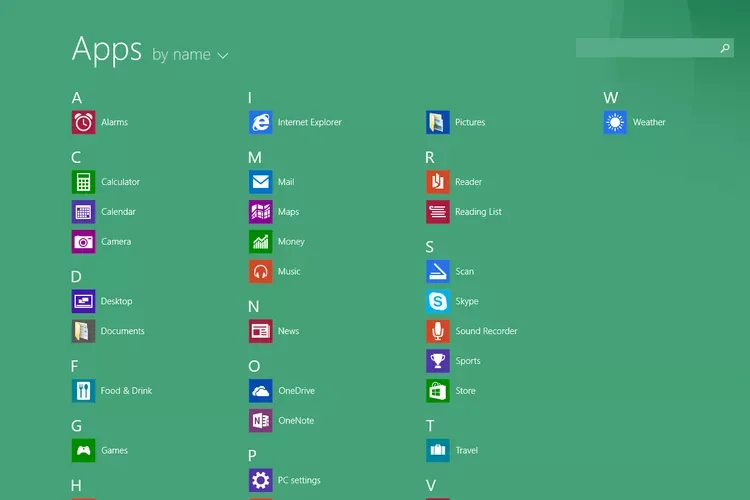Open the Camera app icon

(84, 242)
